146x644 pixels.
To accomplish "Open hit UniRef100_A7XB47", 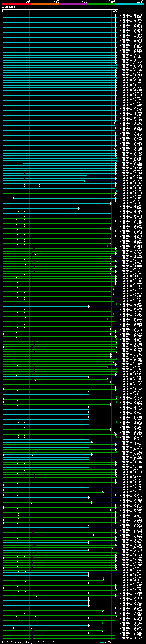I will point(131,35).
